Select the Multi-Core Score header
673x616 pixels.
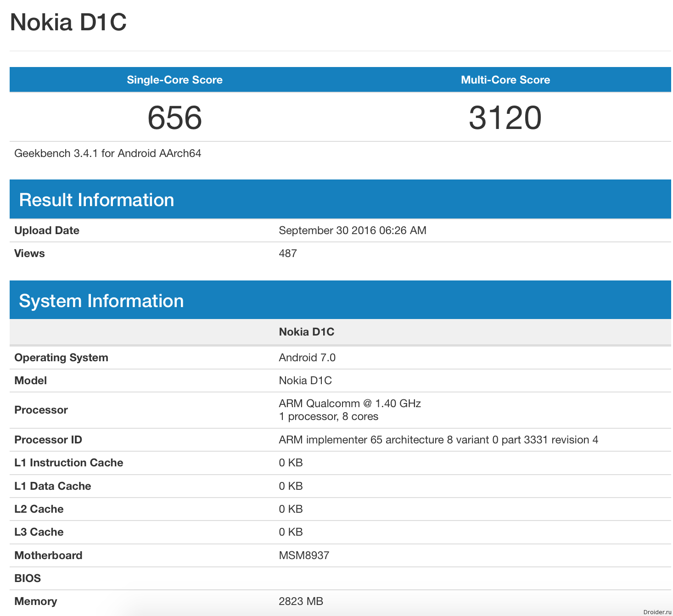tap(505, 80)
